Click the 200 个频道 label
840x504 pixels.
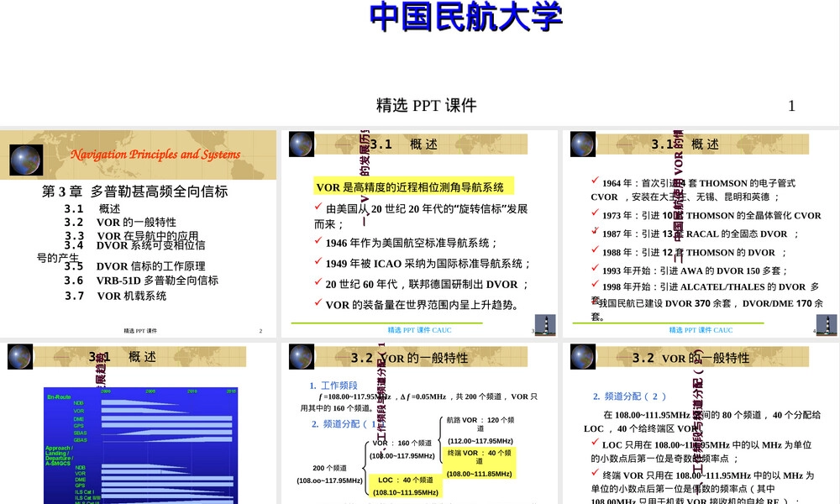point(329,468)
